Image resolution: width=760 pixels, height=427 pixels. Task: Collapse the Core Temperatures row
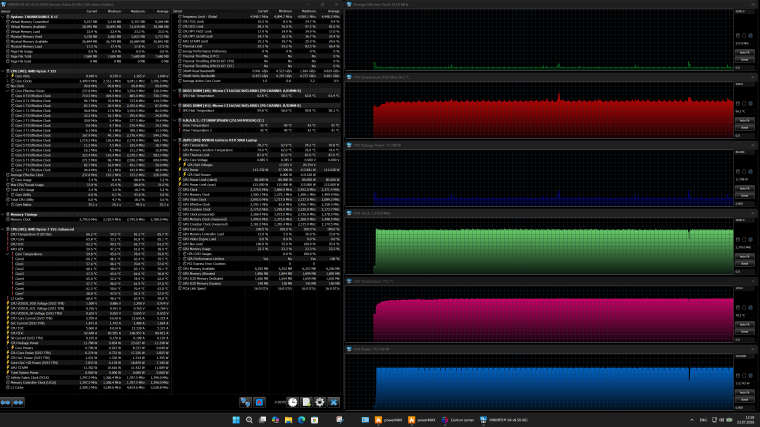(7, 254)
